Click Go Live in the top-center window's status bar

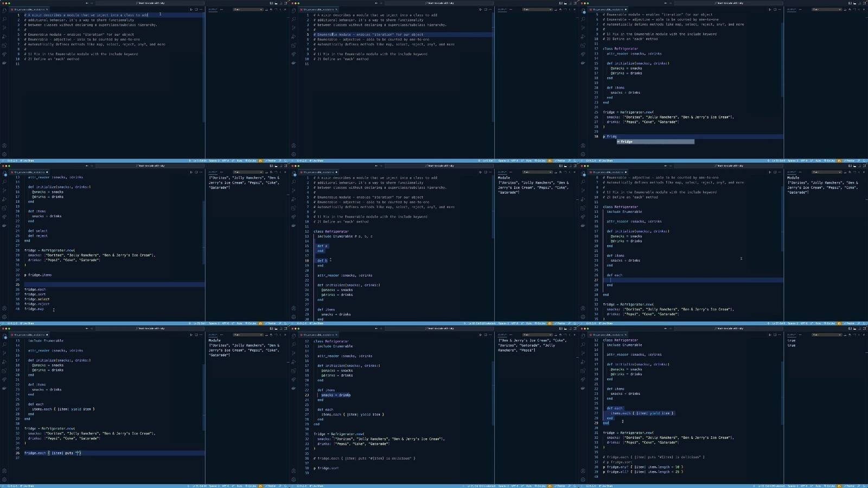[540, 161]
